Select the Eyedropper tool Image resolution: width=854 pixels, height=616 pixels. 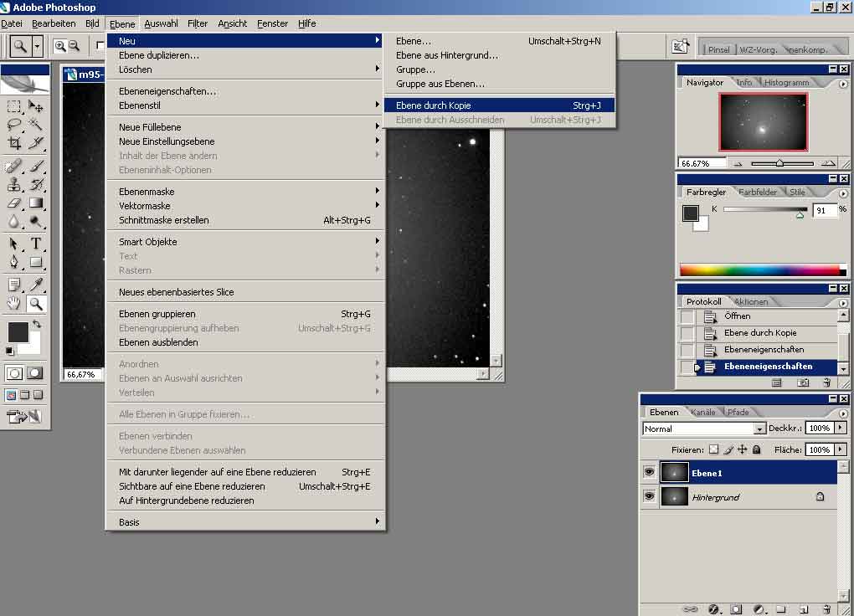[36, 285]
